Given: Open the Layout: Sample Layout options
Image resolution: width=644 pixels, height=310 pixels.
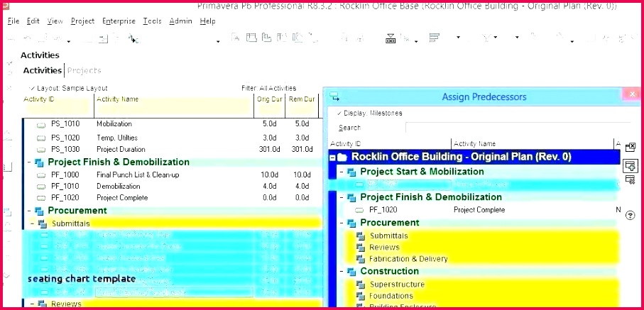Looking at the screenshot, I should [68, 88].
